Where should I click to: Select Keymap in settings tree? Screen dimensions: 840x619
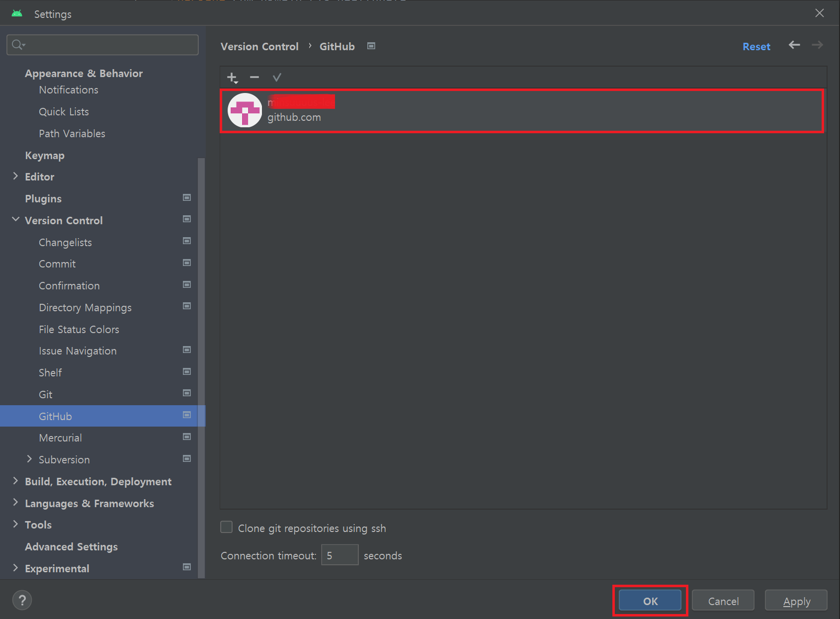45,156
